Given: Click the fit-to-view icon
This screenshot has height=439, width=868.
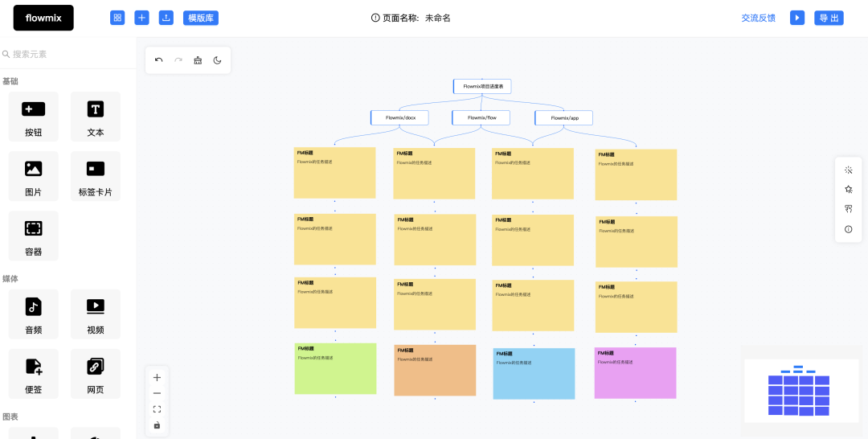Looking at the screenshot, I should tap(158, 409).
